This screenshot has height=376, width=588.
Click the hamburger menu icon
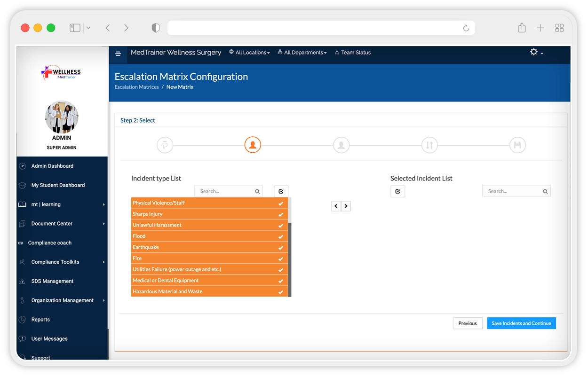pos(118,54)
